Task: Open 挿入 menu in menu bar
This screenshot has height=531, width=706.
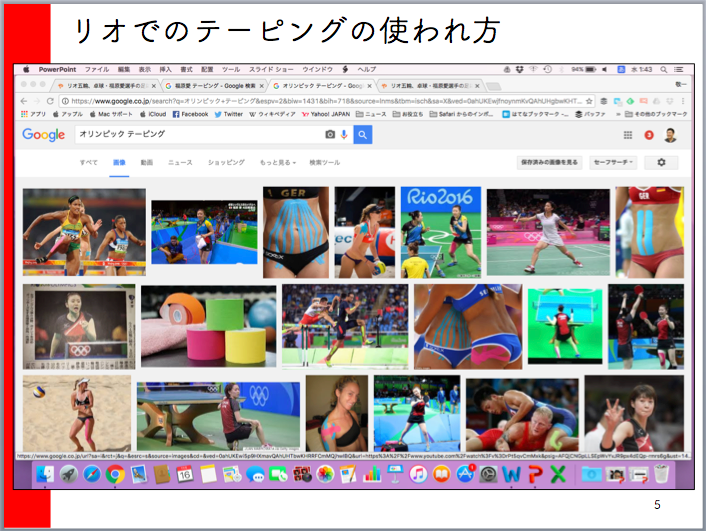Action: (165, 69)
